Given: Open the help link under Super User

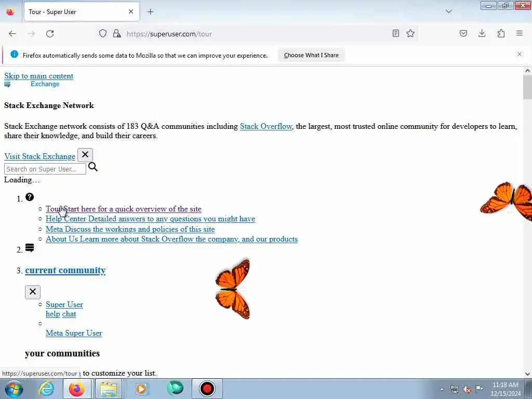Looking at the screenshot, I should click(53, 314).
